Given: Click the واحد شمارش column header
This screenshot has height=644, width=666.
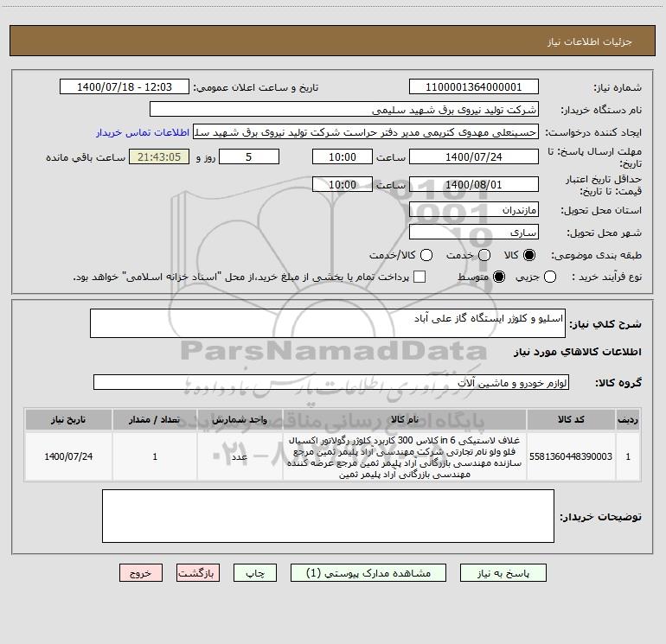Looking at the screenshot, I should [x=240, y=420].
